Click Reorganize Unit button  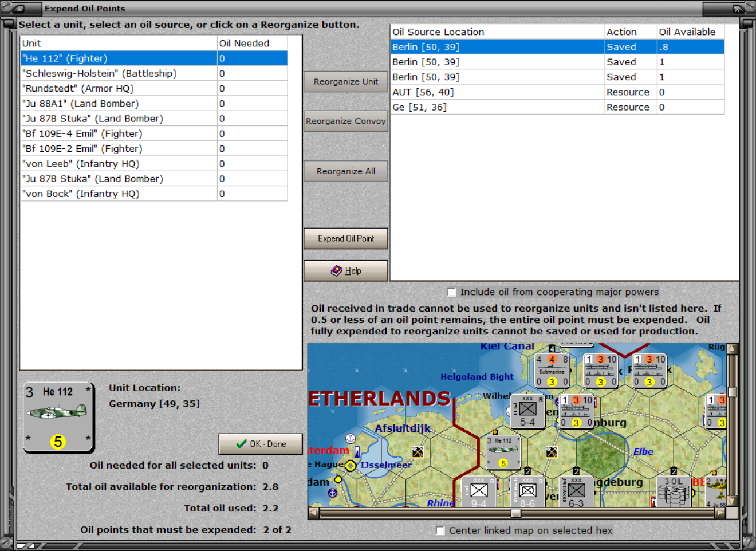[x=346, y=82]
